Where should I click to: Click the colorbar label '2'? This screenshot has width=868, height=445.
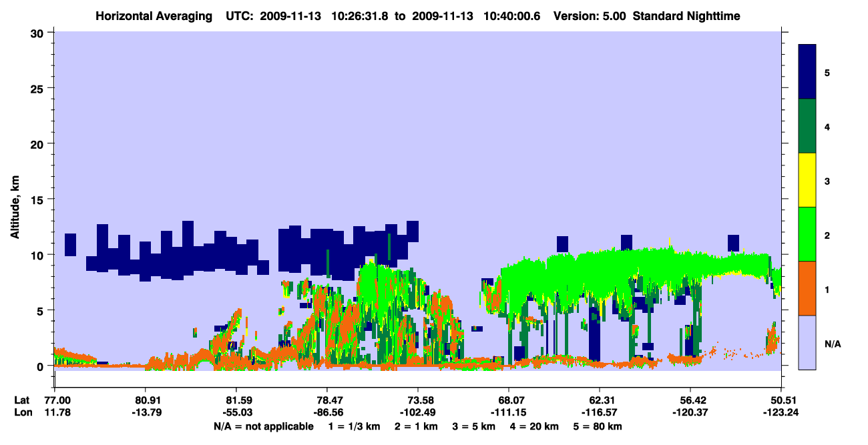(827, 235)
